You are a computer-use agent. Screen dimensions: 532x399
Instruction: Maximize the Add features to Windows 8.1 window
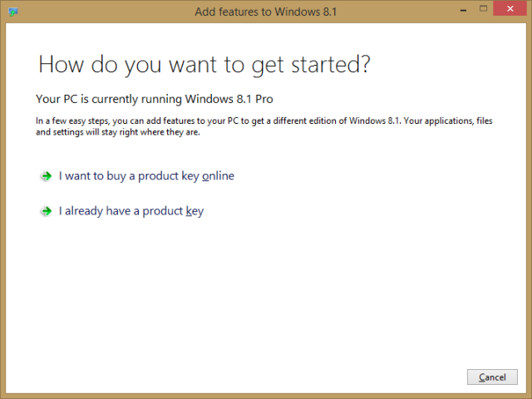click(483, 9)
